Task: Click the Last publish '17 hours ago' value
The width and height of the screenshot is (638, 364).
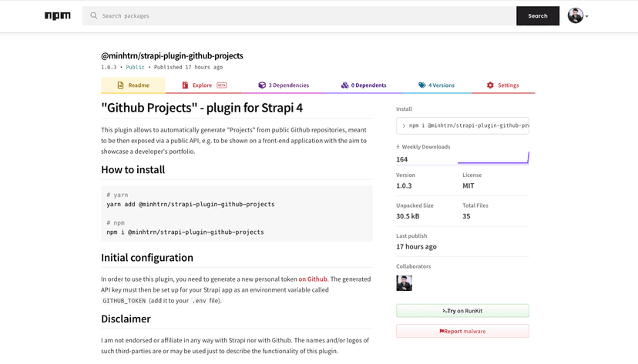Action: coord(416,246)
